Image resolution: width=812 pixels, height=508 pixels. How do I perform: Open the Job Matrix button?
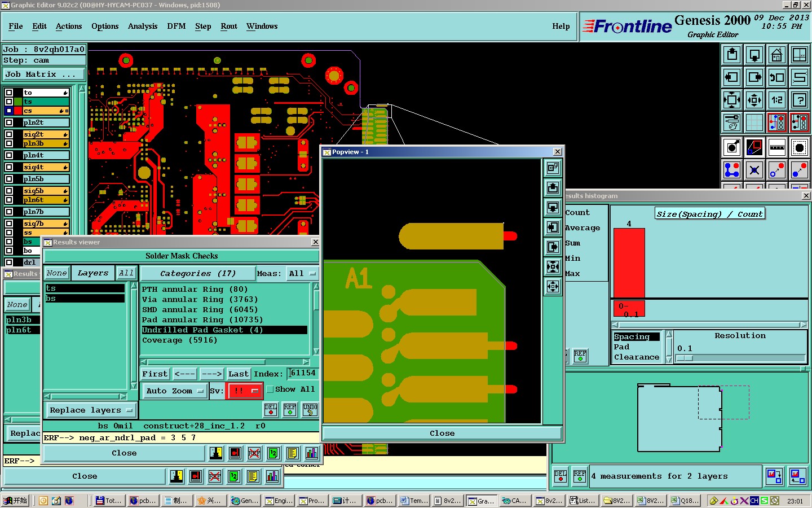pyautogui.click(x=44, y=75)
